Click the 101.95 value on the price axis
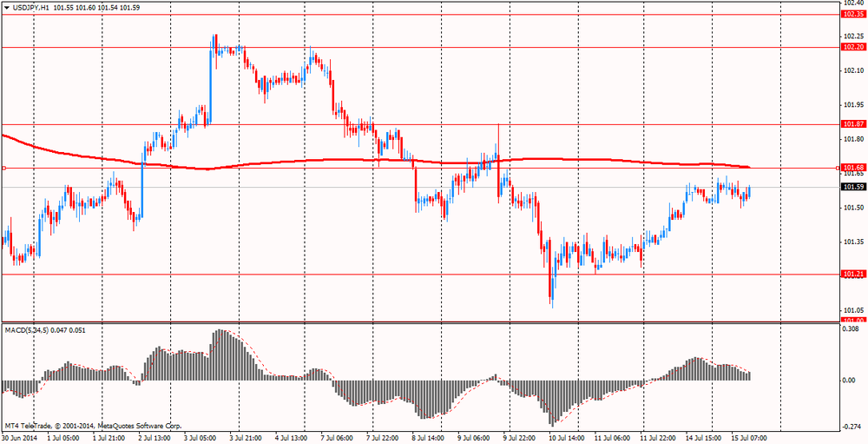 point(853,105)
